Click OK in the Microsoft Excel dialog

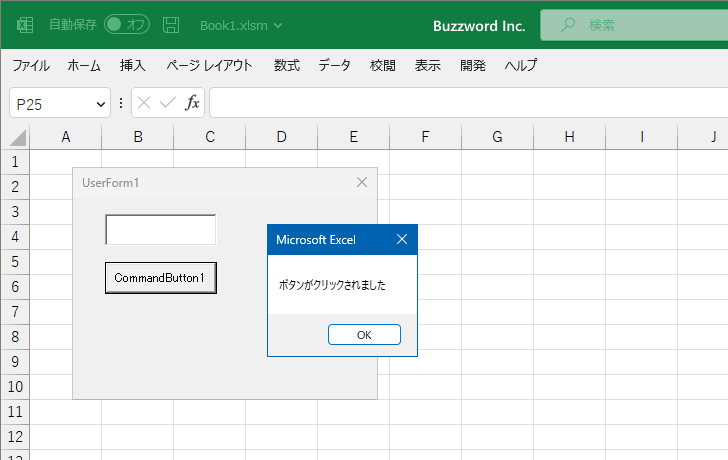tap(364, 335)
